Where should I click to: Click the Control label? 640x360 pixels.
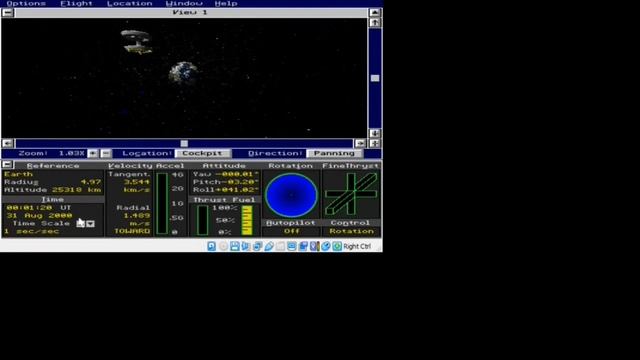[x=350, y=223]
